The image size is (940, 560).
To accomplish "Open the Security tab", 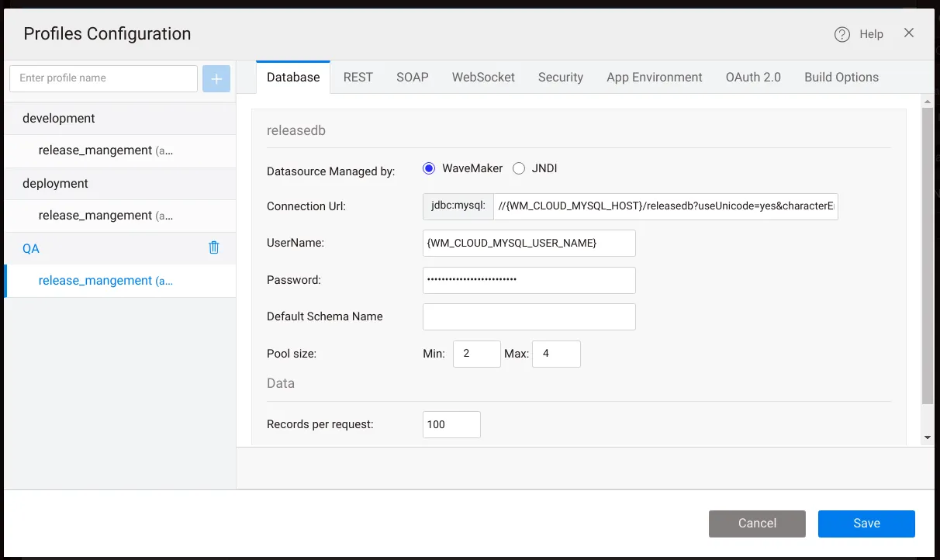I will point(561,77).
